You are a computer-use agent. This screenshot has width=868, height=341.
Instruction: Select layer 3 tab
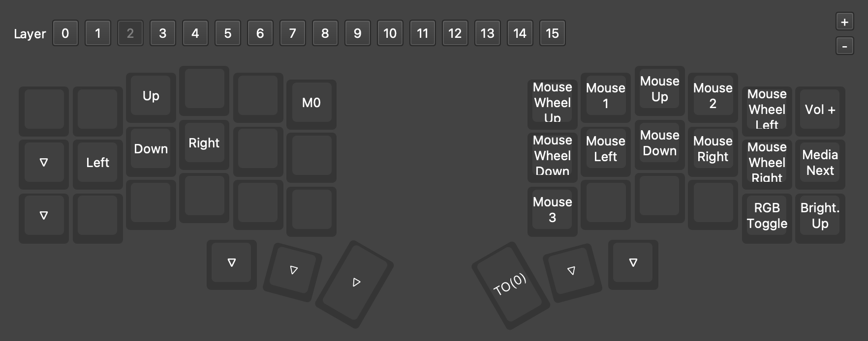[x=163, y=33]
